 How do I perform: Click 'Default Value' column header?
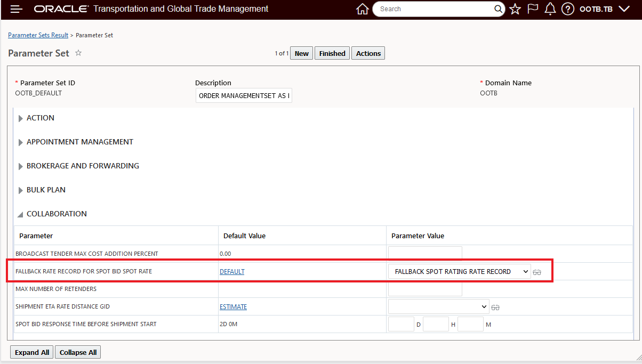[244, 236]
